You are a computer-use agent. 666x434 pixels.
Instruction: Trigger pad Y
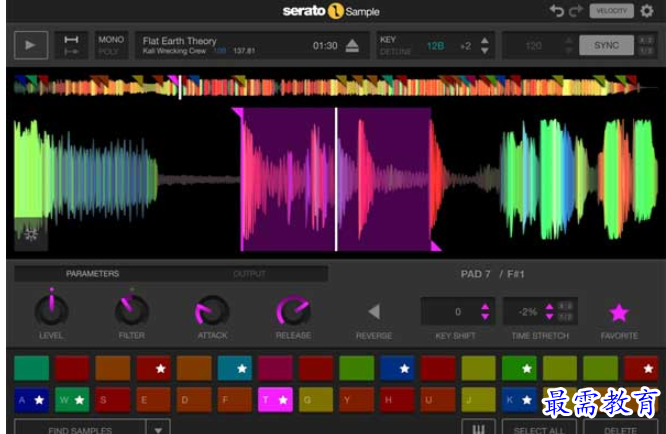pos(356,400)
